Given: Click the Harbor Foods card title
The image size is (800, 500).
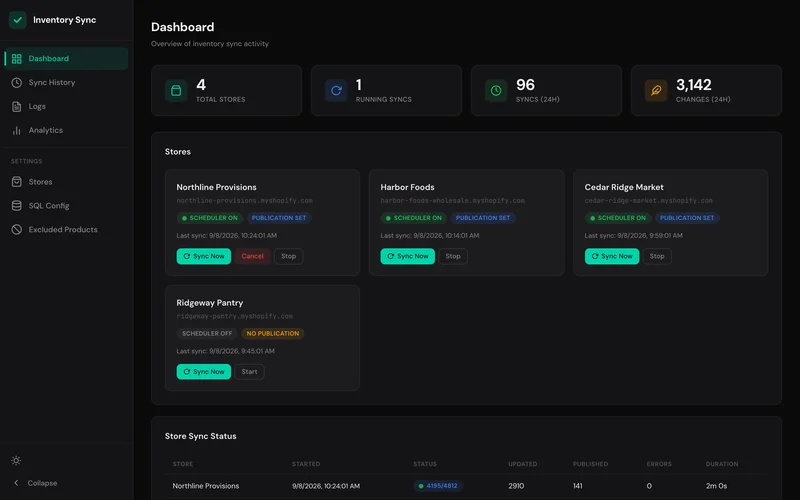Looking at the screenshot, I should click(407, 187).
